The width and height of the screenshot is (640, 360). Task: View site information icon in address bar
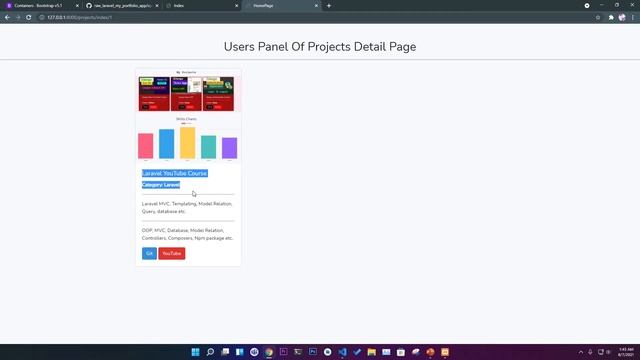(x=42, y=18)
